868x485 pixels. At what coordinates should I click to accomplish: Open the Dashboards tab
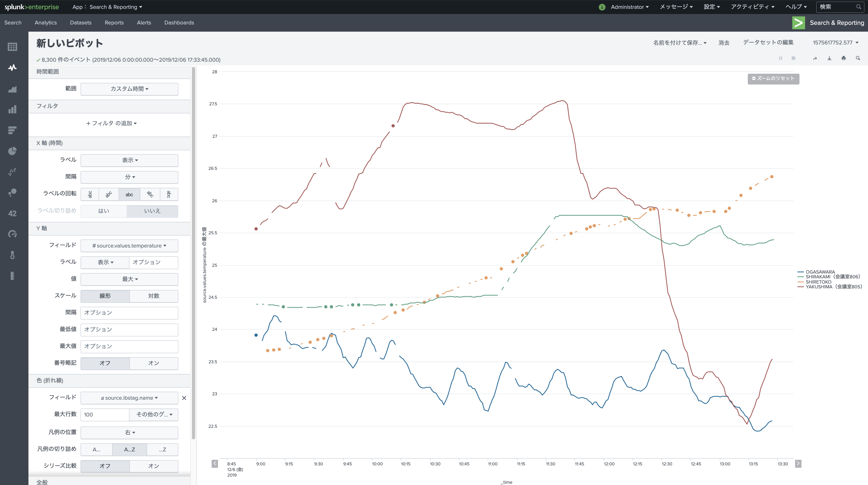(x=179, y=23)
